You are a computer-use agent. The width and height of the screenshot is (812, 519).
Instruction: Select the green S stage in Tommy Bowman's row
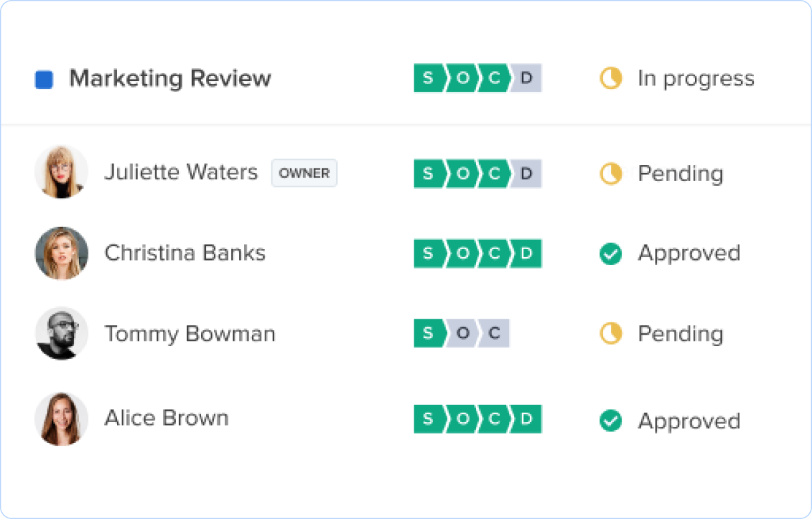(x=428, y=333)
